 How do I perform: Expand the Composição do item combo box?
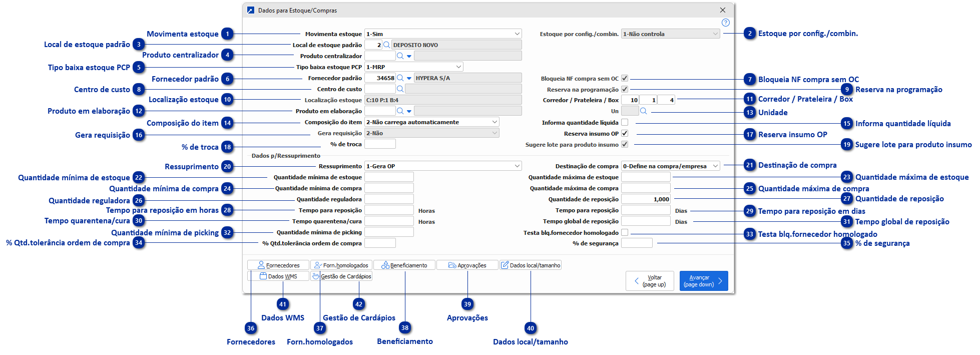pos(495,122)
